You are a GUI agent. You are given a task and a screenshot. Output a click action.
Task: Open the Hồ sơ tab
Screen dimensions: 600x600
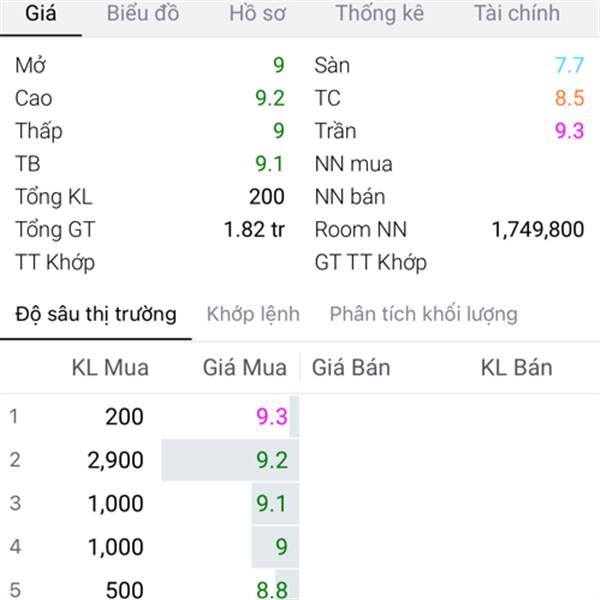pyautogui.click(x=257, y=13)
